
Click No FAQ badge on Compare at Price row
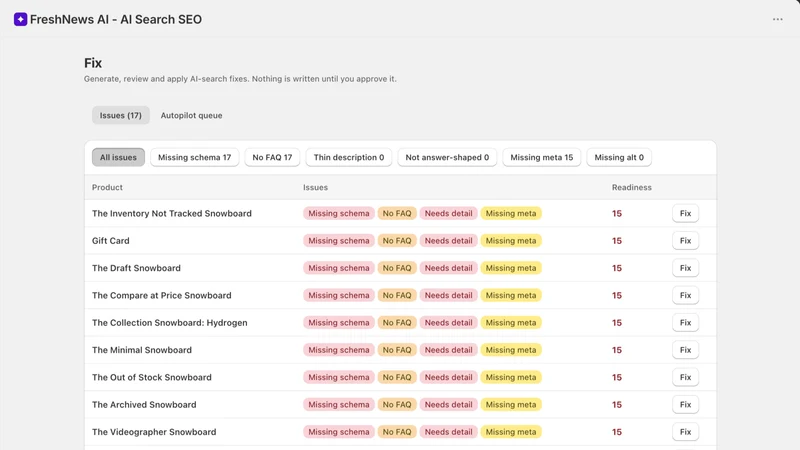[397, 295]
